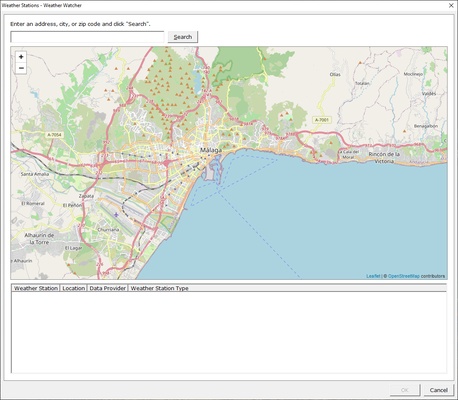Click the Churriana label on map
458x400 pixels.
tap(108, 230)
